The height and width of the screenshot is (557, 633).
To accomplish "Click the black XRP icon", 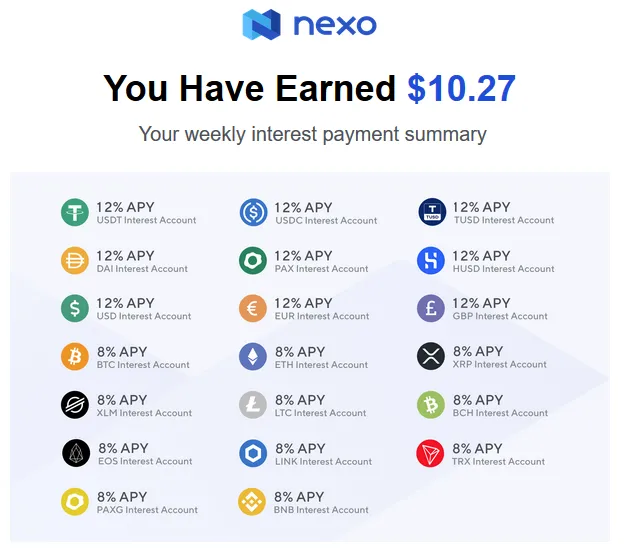I will (x=431, y=356).
